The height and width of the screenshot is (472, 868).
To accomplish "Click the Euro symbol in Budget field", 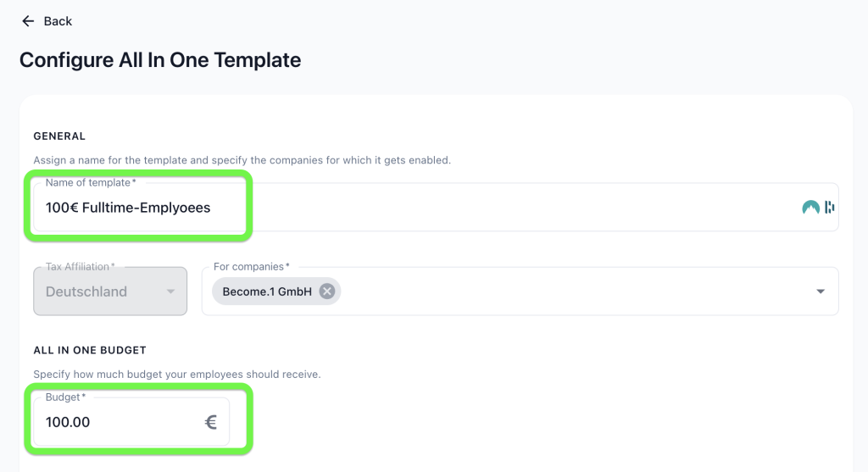I will point(211,422).
